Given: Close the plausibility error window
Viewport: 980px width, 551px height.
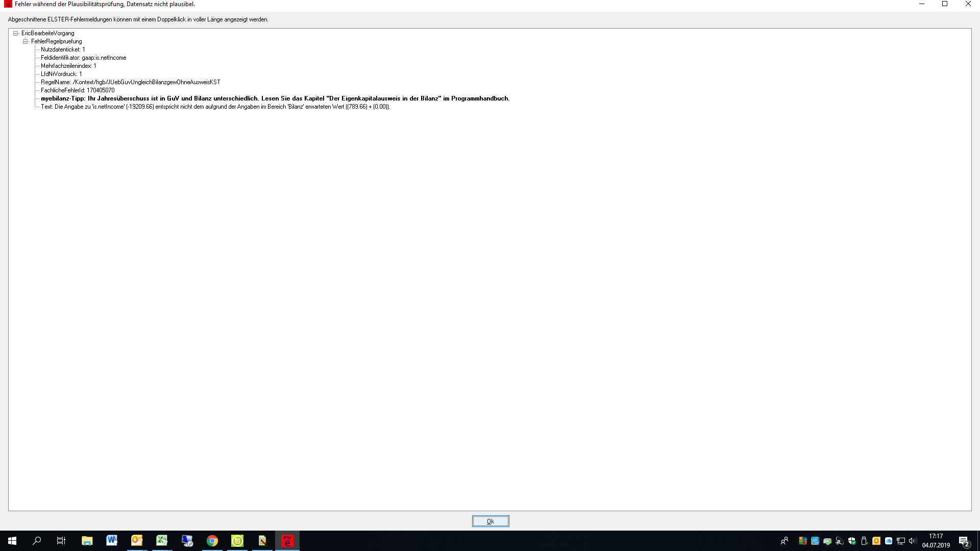Looking at the screenshot, I should 968,4.
